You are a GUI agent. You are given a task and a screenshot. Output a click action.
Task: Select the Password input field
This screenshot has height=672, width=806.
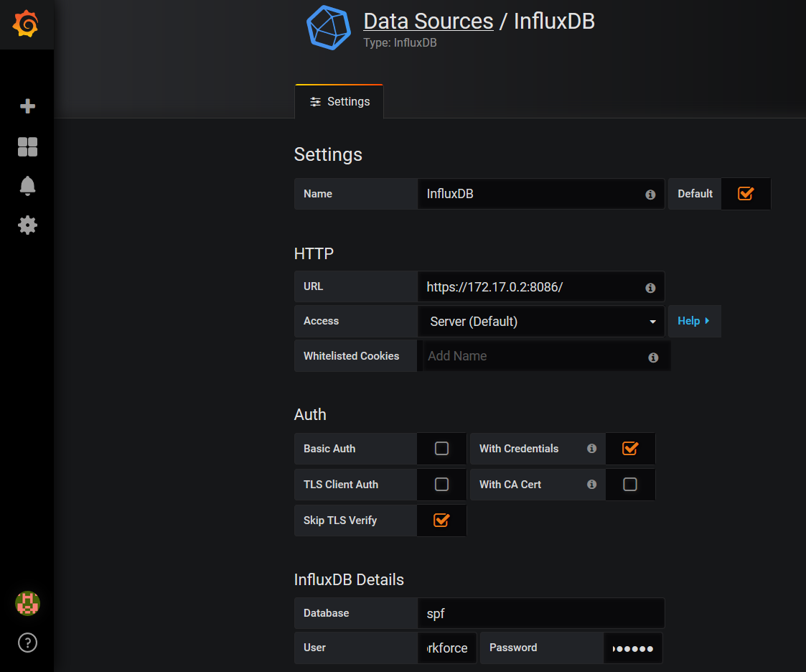pyautogui.click(x=632, y=648)
